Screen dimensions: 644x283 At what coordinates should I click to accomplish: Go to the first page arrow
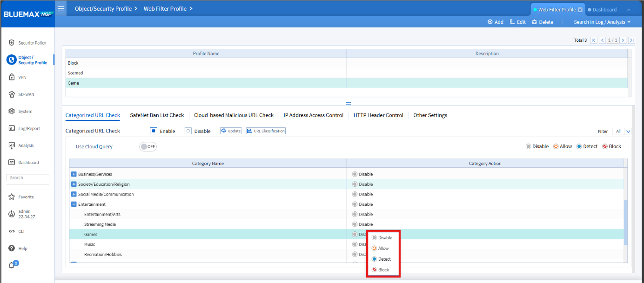(594, 40)
